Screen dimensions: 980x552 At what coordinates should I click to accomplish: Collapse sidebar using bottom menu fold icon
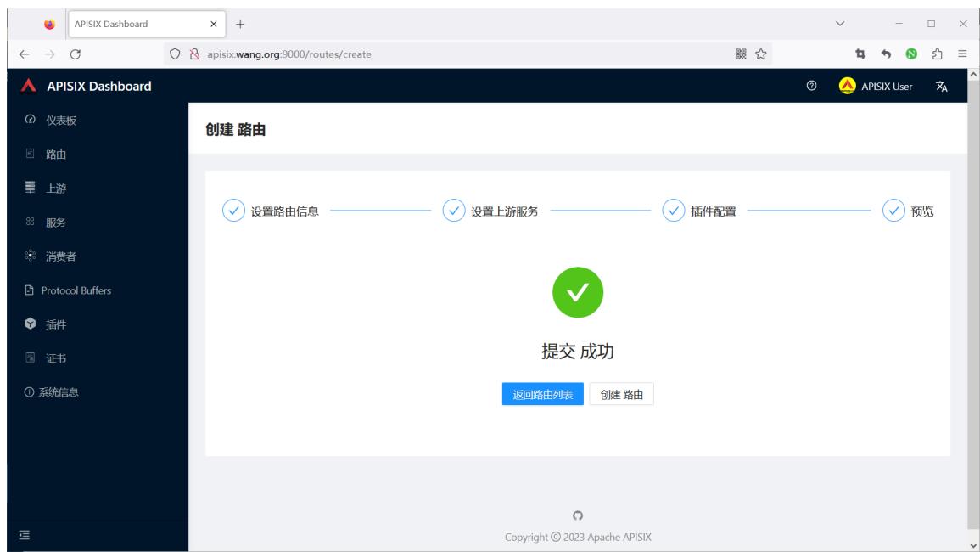point(25,535)
